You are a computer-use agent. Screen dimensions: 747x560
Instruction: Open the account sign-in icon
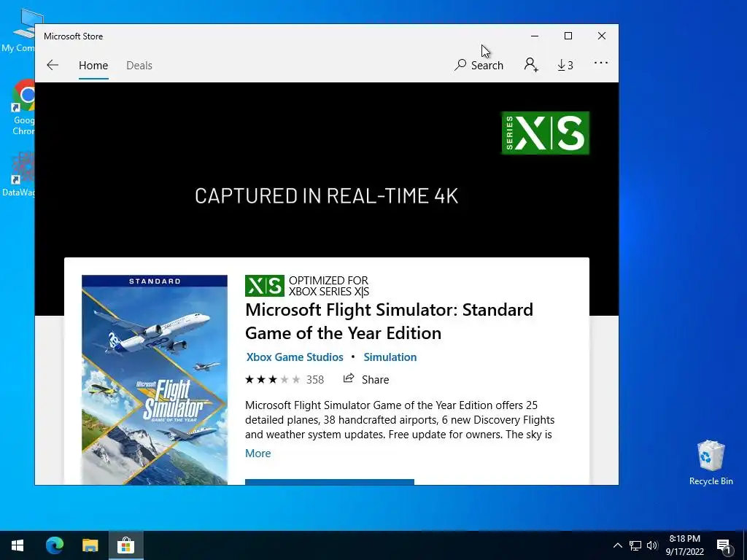tap(531, 65)
